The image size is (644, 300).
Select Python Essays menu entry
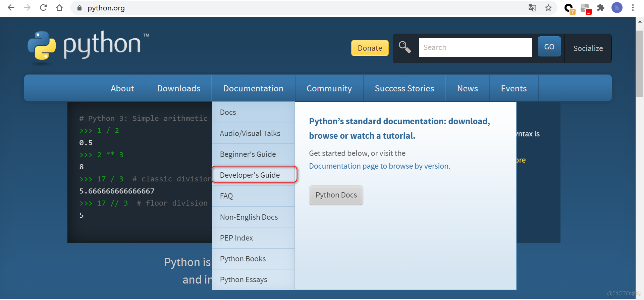pyautogui.click(x=253, y=280)
